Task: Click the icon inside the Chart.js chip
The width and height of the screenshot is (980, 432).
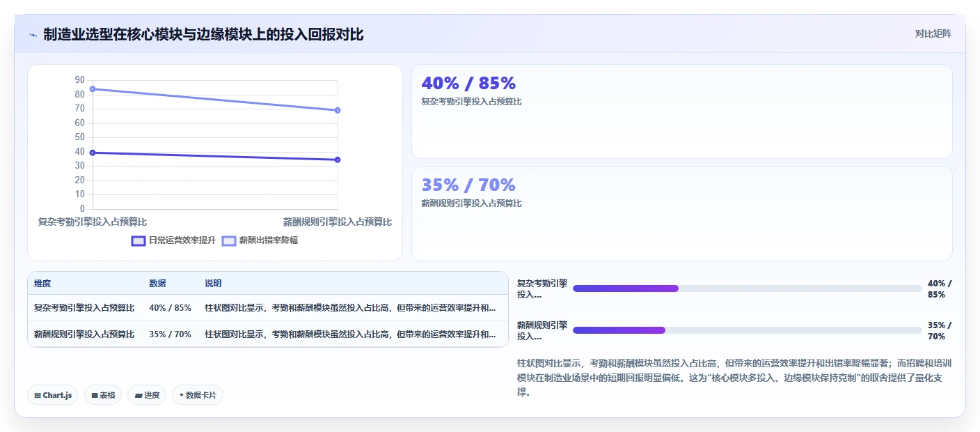Action: 38,395
